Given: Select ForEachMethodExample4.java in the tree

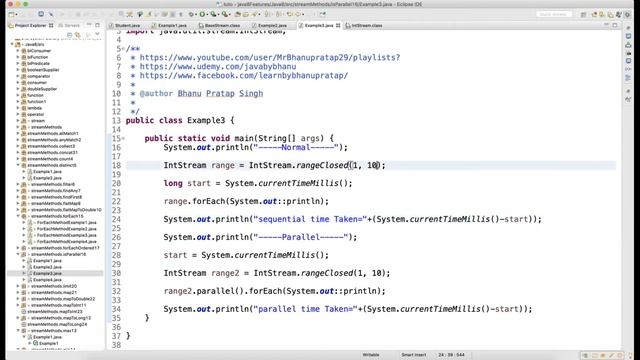Looking at the screenshot, I should pos(67,242).
